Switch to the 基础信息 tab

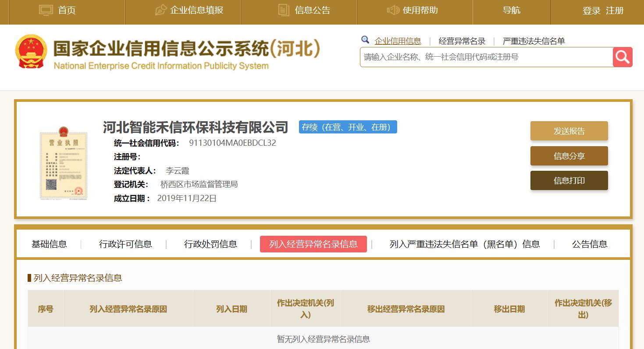49,244
